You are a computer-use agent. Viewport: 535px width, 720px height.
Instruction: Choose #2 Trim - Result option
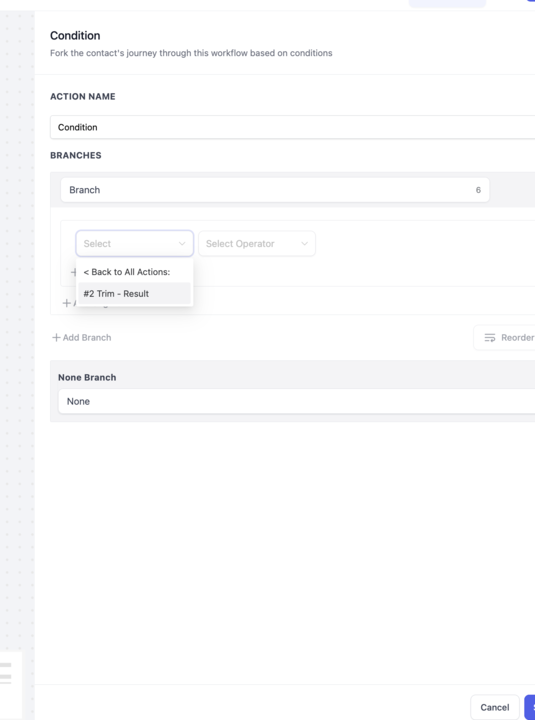pos(134,293)
